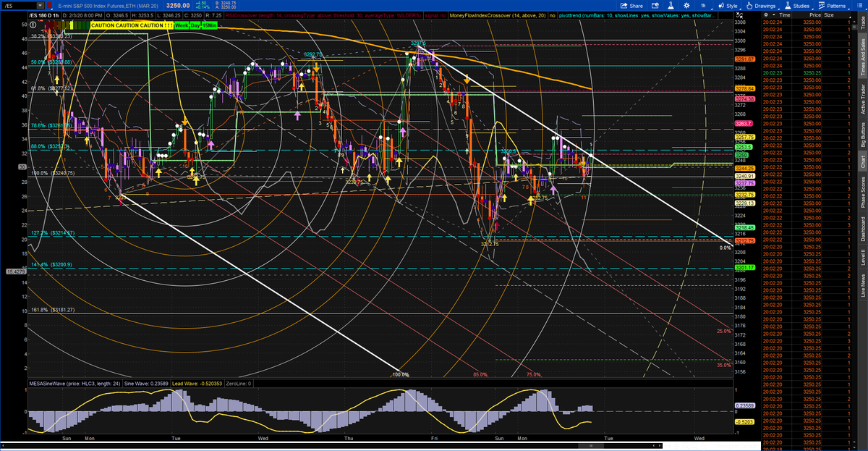Image resolution: width=868 pixels, height=451 pixels.
Task: Open the Drawings menu
Action: (x=760, y=5)
